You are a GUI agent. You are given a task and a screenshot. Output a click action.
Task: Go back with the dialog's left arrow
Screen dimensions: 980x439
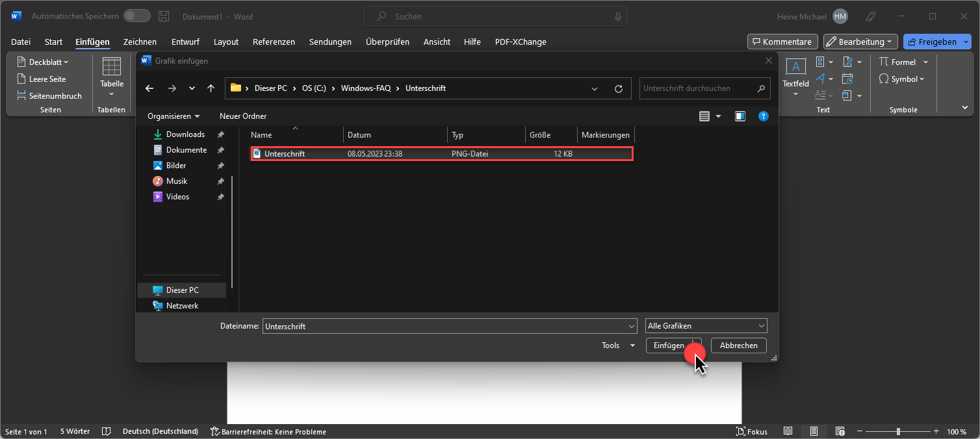[x=149, y=88]
